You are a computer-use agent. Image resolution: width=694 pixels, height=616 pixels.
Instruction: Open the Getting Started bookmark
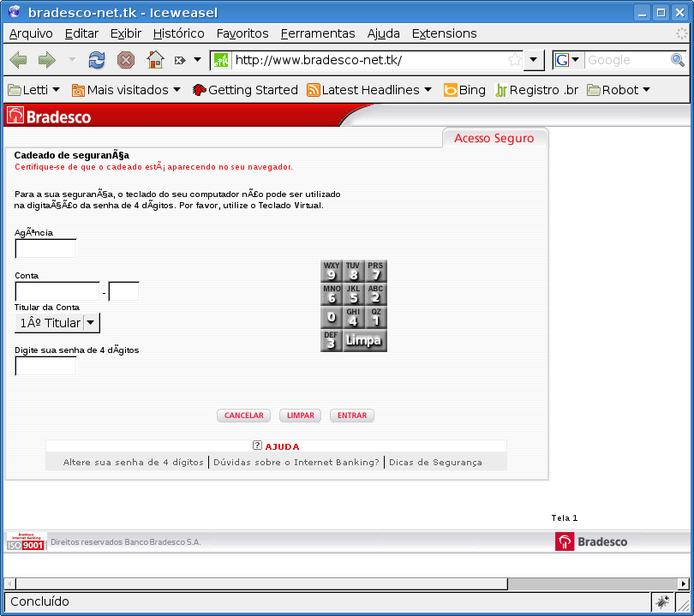pyautogui.click(x=245, y=90)
